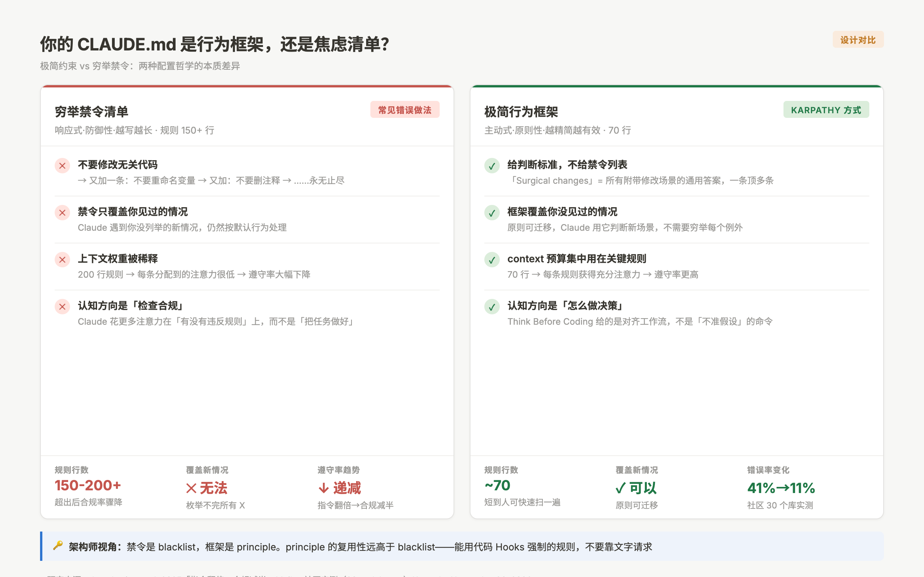Click the 架构师视角 callout sentence about blacklist
The width and height of the screenshot is (924, 577).
(x=360, y=547)
